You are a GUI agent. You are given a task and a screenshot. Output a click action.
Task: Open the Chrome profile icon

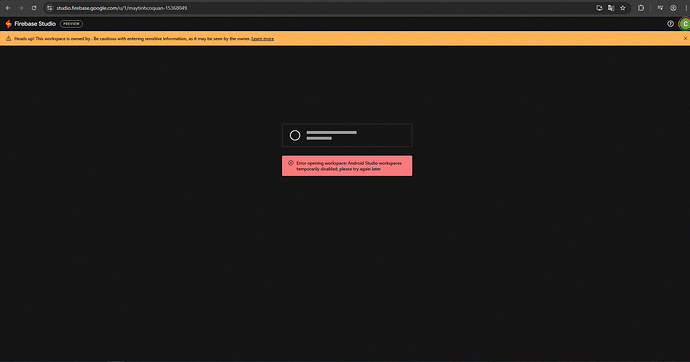[673, 8]
